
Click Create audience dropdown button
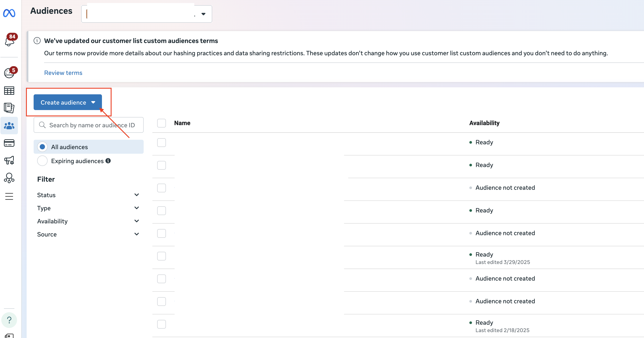click(68, 102)
